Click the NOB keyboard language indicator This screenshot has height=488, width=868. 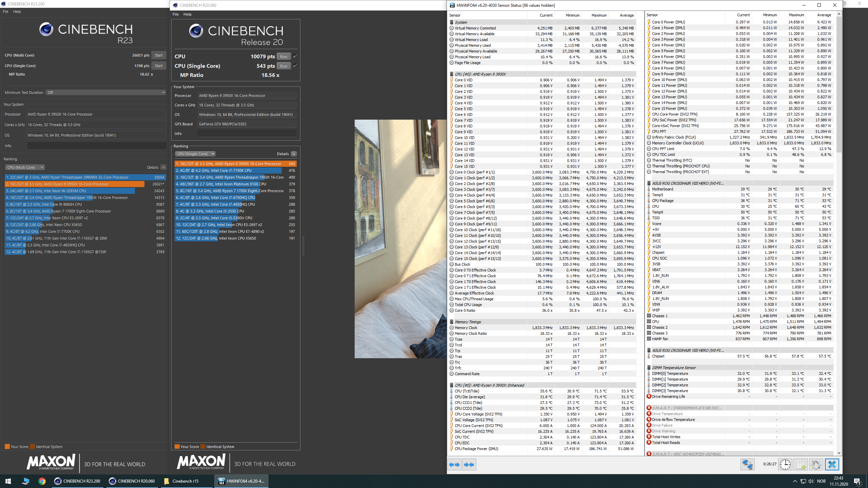click(x=821, y=481)
